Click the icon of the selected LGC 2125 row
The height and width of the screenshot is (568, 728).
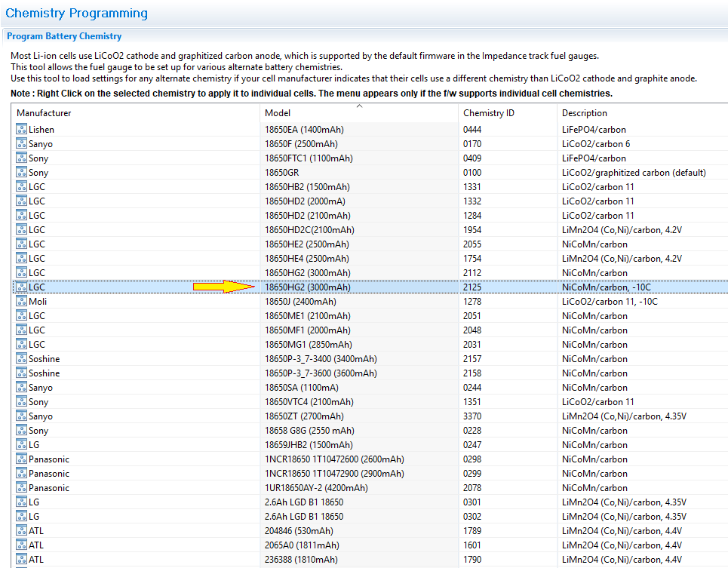coord(21,287)
